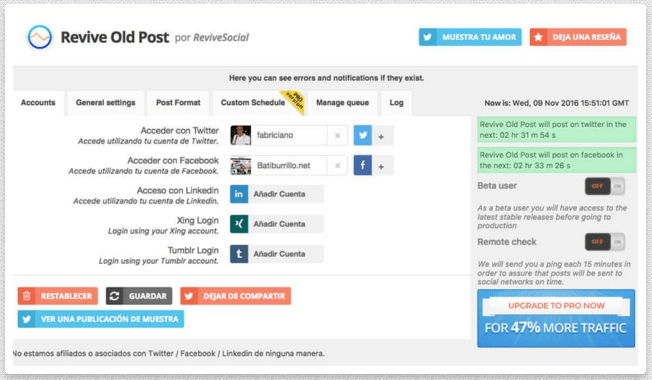Open the Log tab
652x380 pixels.
click(396, 103)
